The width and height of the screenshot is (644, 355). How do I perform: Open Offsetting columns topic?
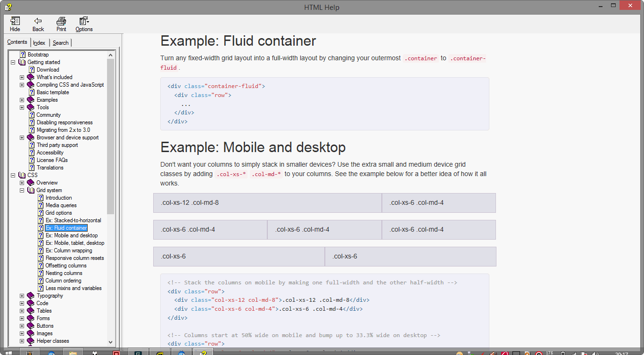click(66, 266)
